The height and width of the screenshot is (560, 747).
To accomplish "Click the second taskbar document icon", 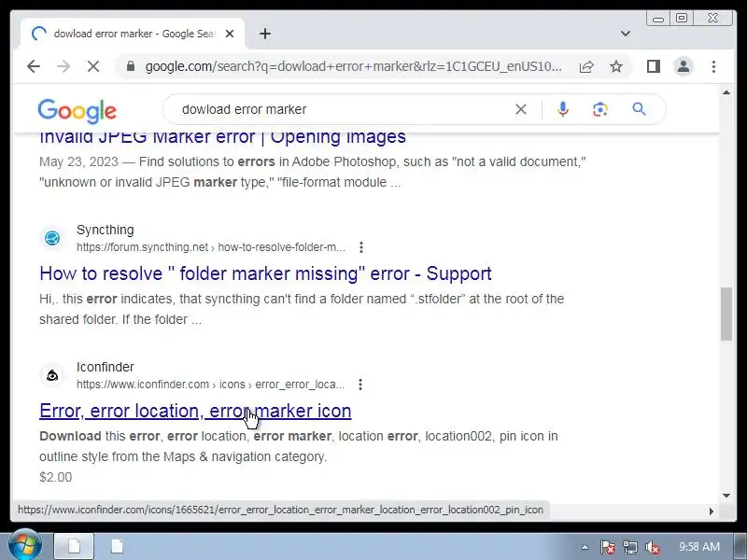I will point(118,546).
